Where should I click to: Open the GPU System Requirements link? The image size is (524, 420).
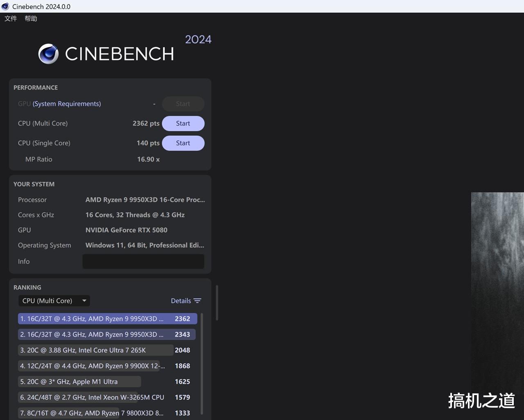[67, 104]
